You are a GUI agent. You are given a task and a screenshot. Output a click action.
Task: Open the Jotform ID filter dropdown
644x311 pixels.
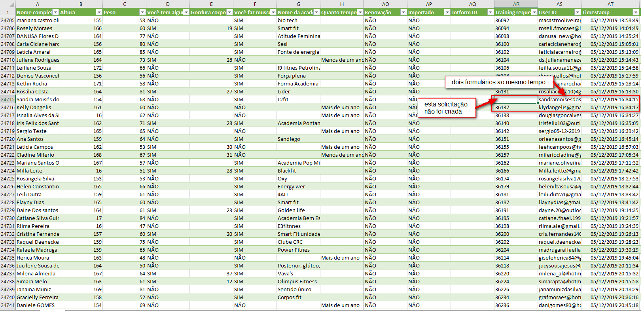[491, 12]
